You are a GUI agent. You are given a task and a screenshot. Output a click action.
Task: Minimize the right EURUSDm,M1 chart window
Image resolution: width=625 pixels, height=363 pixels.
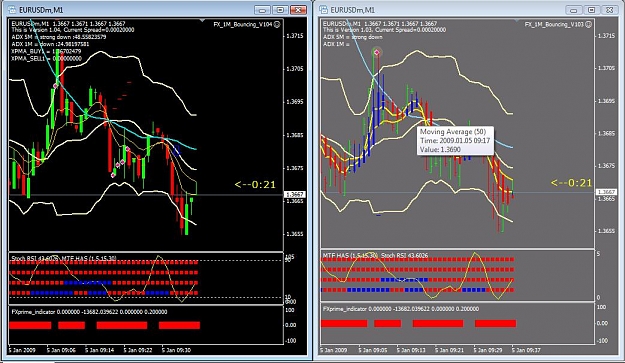(574, 10)
